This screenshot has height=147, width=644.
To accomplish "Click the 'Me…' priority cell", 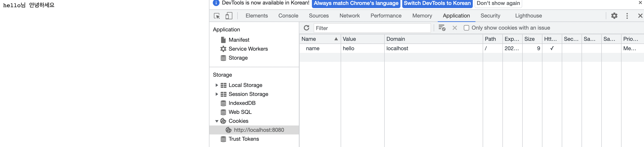I will (632, 48).
